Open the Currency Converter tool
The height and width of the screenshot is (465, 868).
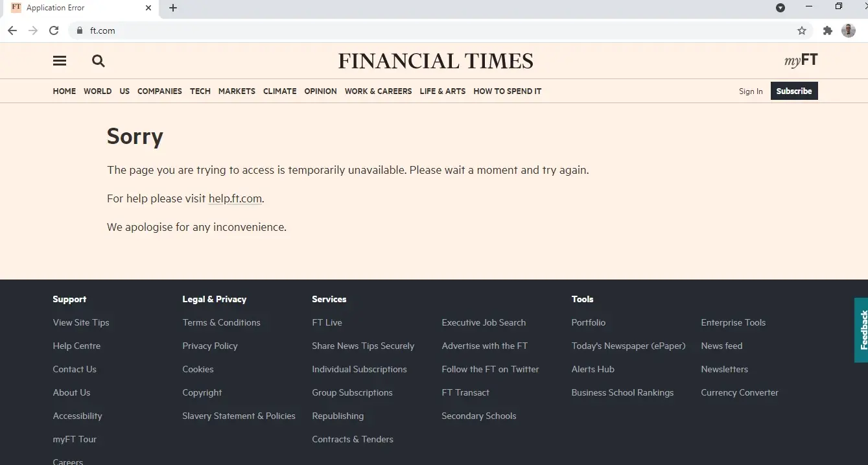740,392
